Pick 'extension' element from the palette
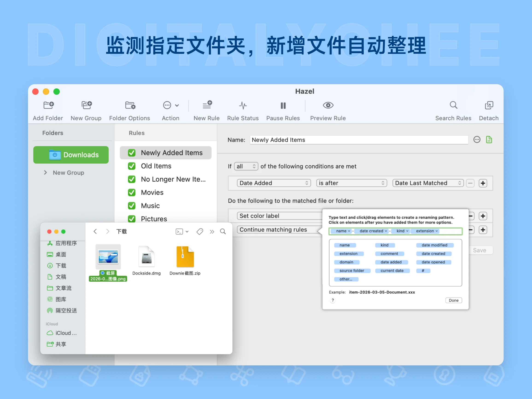The image size is (532, 399). (348, 254)
